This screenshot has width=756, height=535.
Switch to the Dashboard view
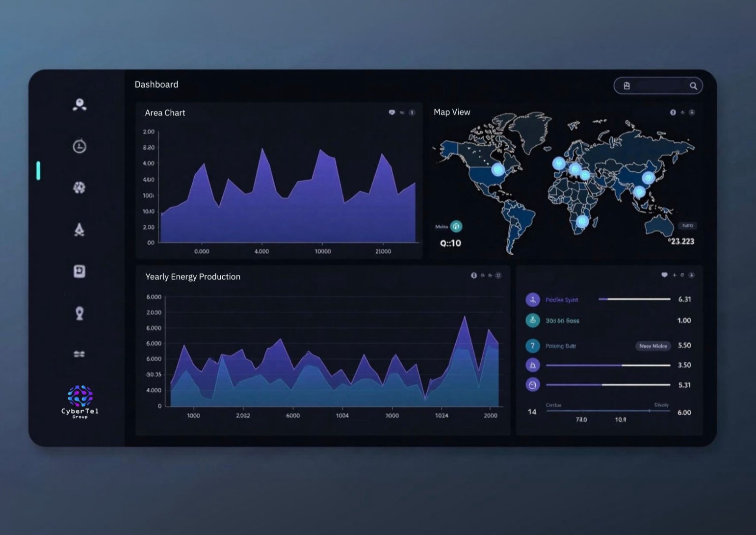156,84
